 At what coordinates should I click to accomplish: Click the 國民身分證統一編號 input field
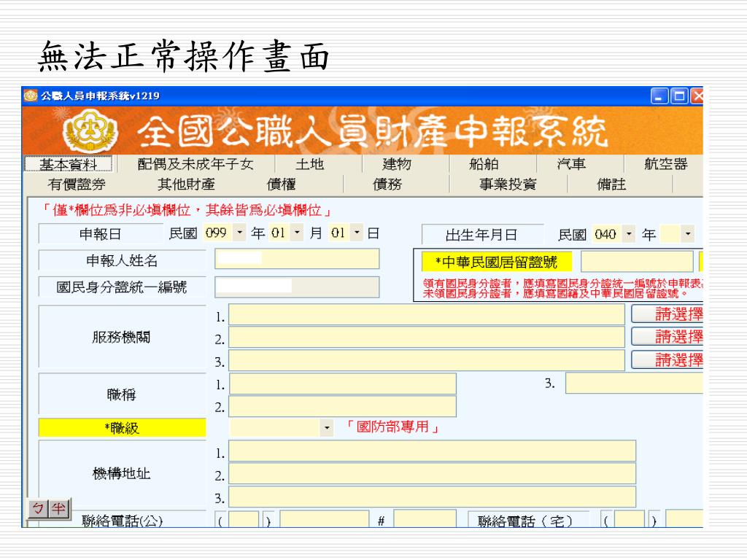[297, 287]
